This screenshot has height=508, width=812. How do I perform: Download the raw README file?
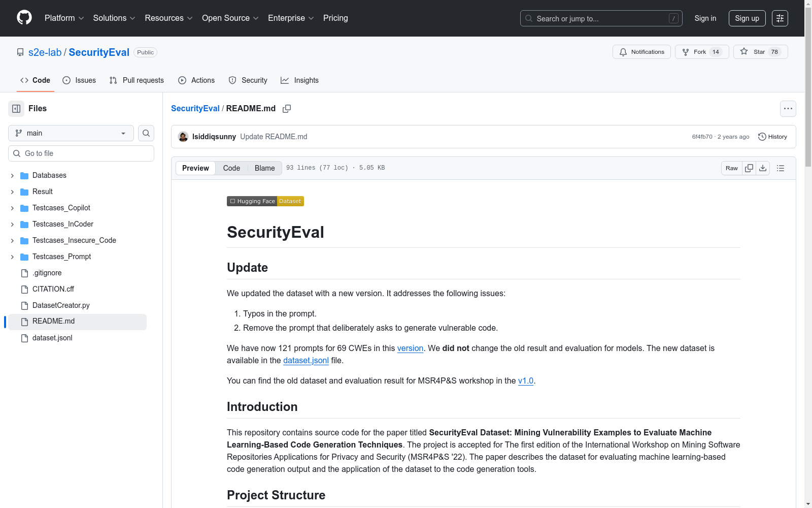coord(763,168)
